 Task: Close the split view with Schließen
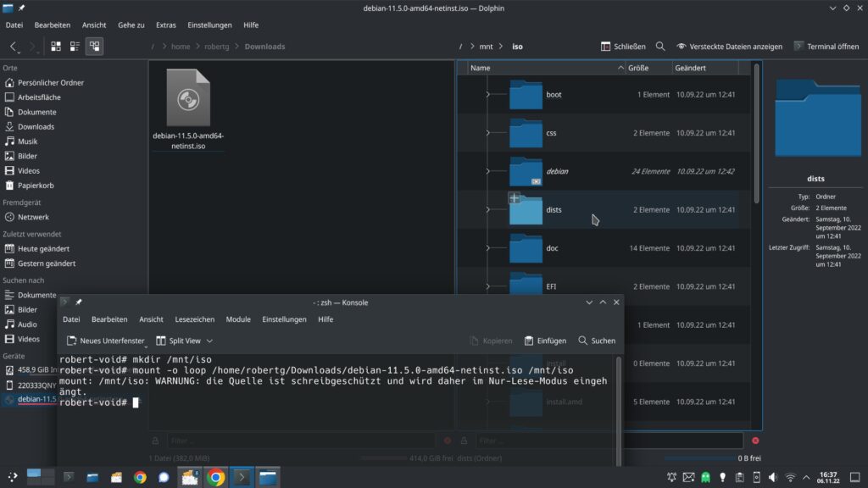point(623,47)
